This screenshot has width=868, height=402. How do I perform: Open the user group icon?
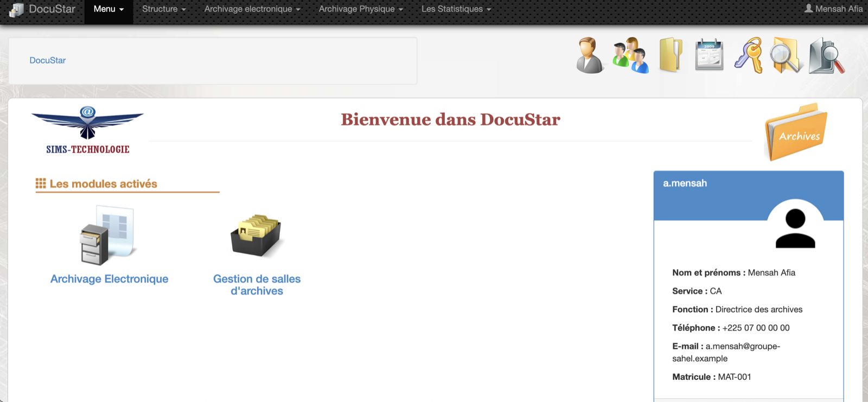pos(630,55)
